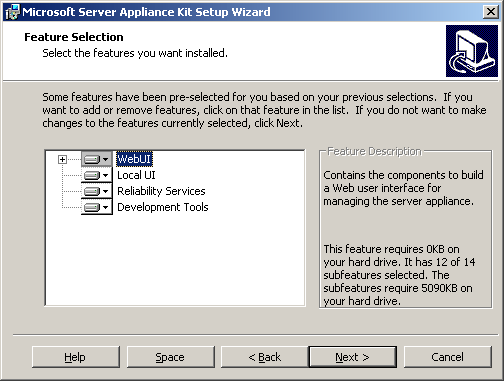504x381 pixels.
Task: Go Back to previous wizard page
Action: (265, 357)
